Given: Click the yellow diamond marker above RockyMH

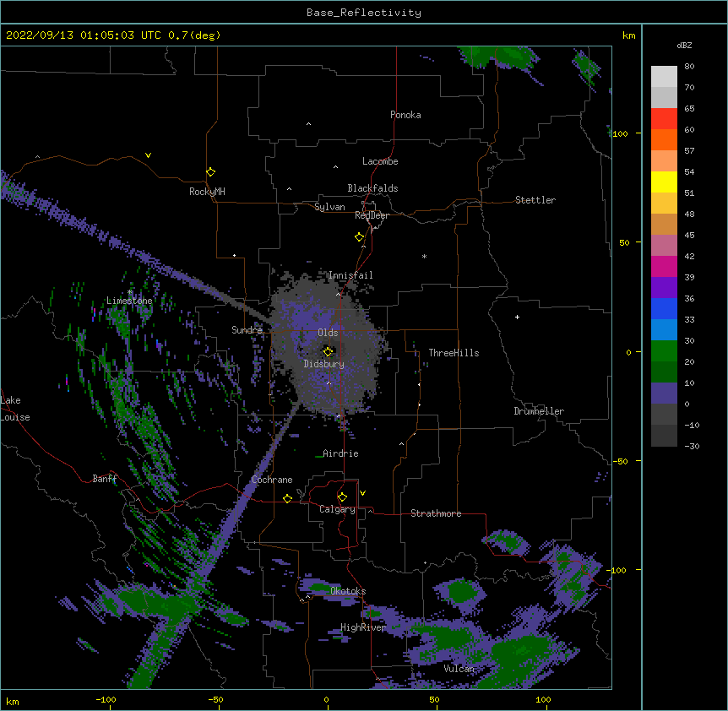Looking at the screenshot, I should (210, 172).
